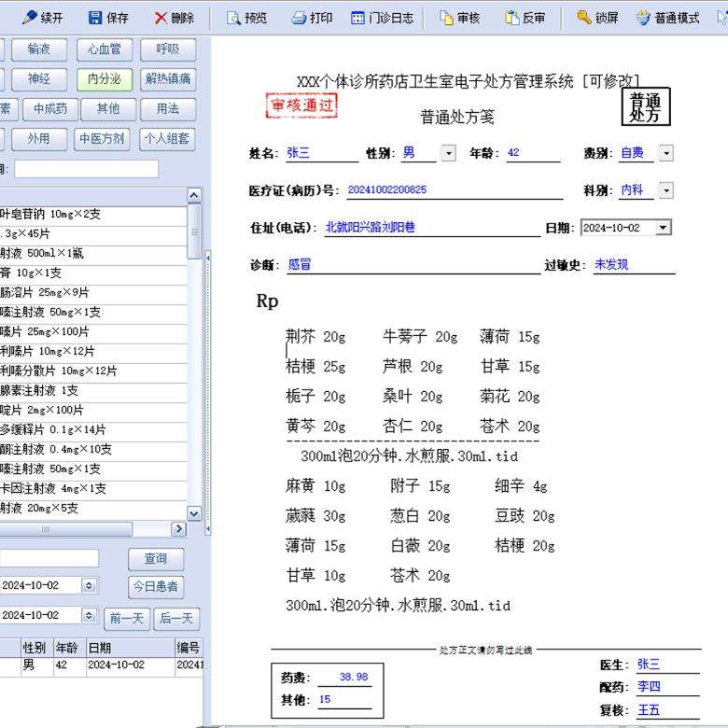Click horizontal scrollbar right arrow

pos(179,529)
